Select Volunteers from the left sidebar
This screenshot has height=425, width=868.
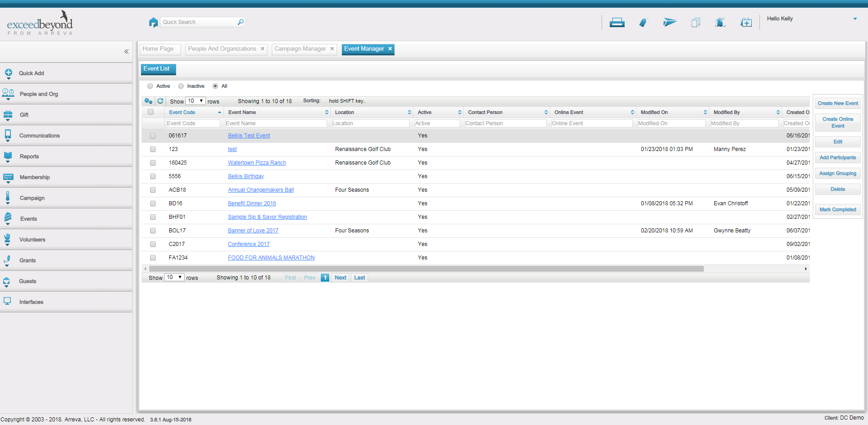point(32,240)
